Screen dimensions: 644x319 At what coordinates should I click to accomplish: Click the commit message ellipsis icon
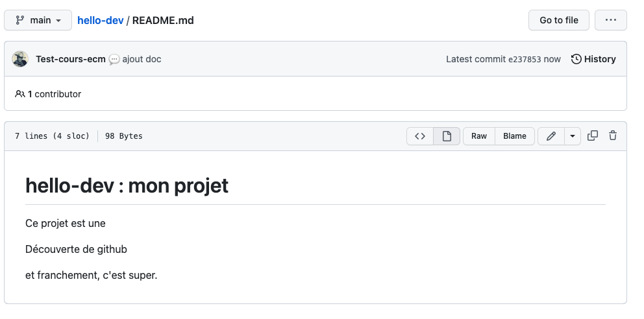(114, 59)
